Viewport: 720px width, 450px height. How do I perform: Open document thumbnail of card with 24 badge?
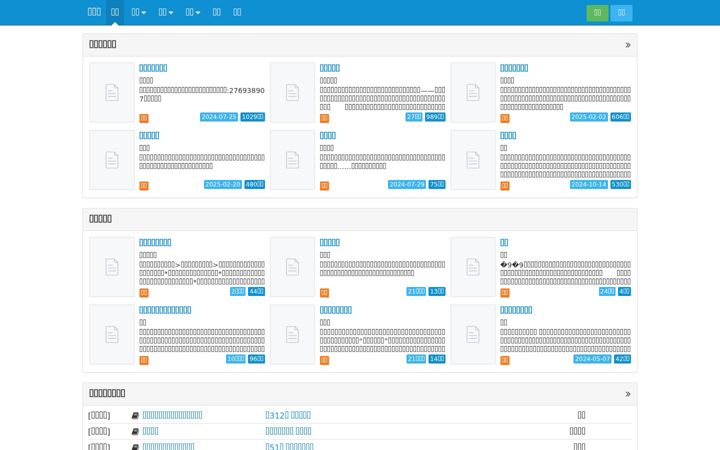[x=472, y=267]
